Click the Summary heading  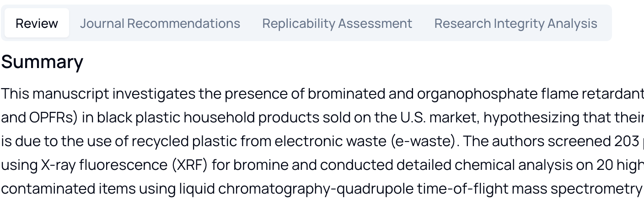(42, 62)
